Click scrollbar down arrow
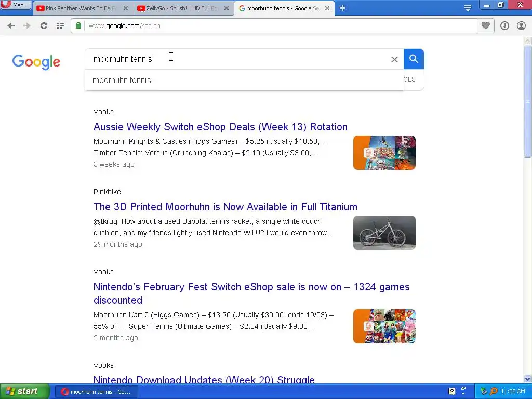The width and height of the screenshot is (532, 399). 528,379
